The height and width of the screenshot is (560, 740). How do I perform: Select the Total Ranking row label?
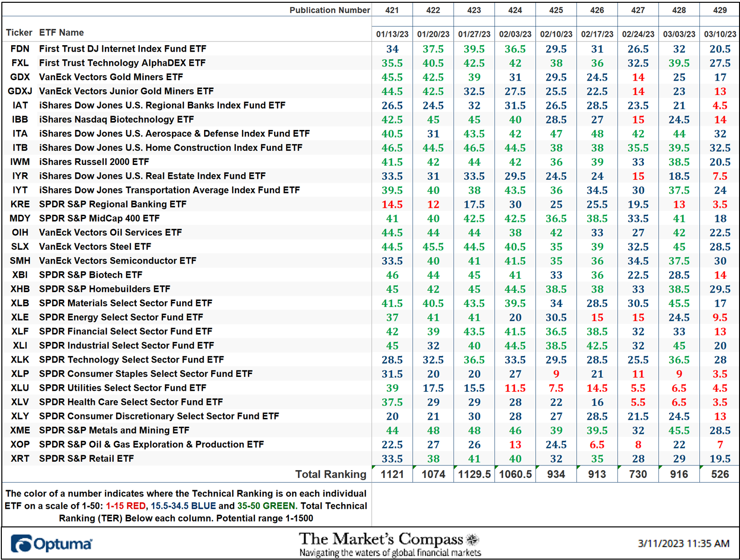pos(331,474)
